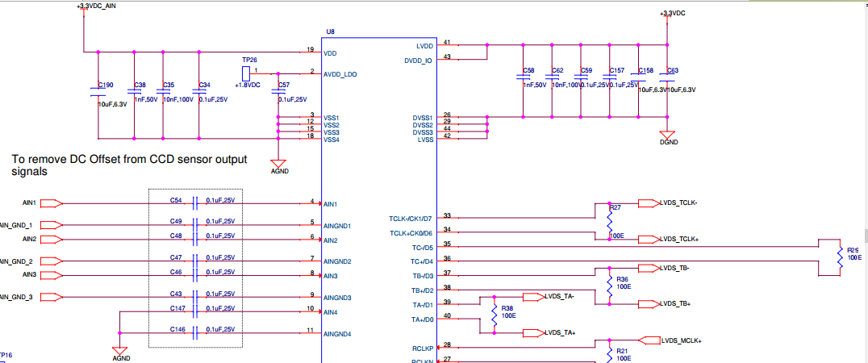Select capacitor designator C54

point(176,199)
